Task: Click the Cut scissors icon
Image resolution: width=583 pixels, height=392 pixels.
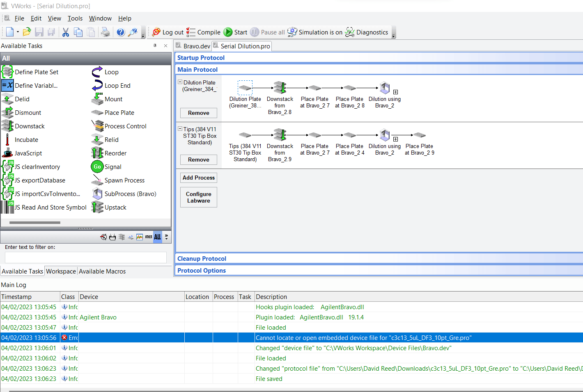Action: pyautogui.click(x=65, y=32)
